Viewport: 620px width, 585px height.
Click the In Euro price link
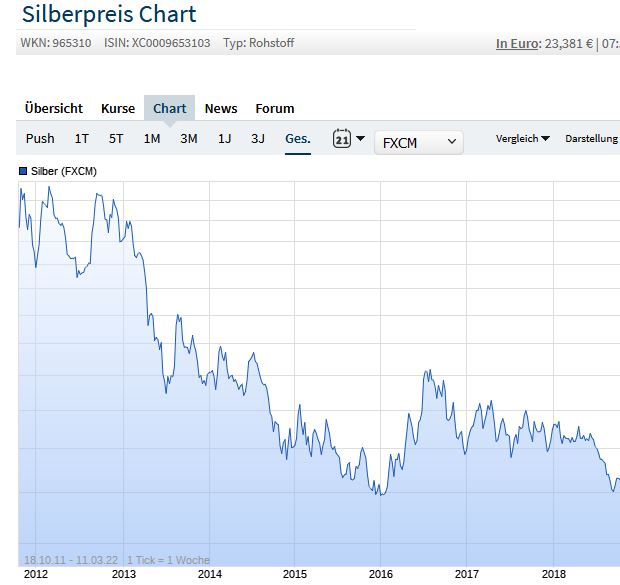517,43
